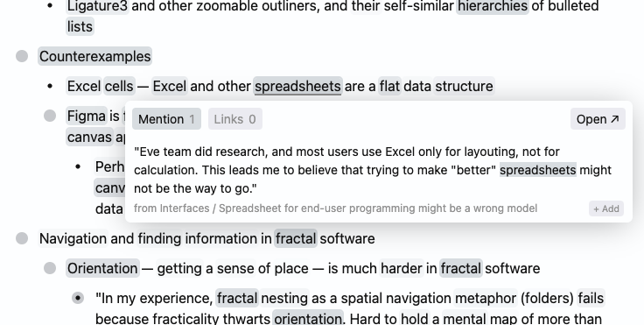Image resolution: width=644 pixels, height=325 pixels.
Task: Click the highlighted spreadsheets word in popup
Action: 537,170
